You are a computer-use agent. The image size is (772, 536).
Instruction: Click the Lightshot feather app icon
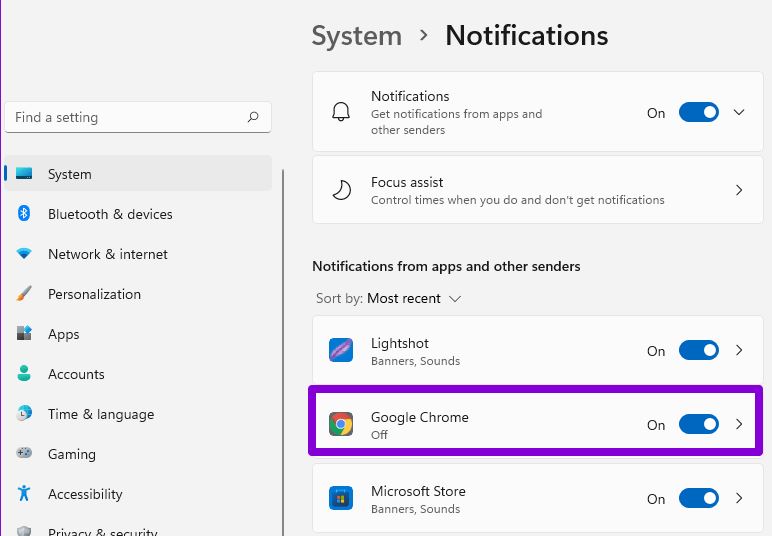coord(341,350)
